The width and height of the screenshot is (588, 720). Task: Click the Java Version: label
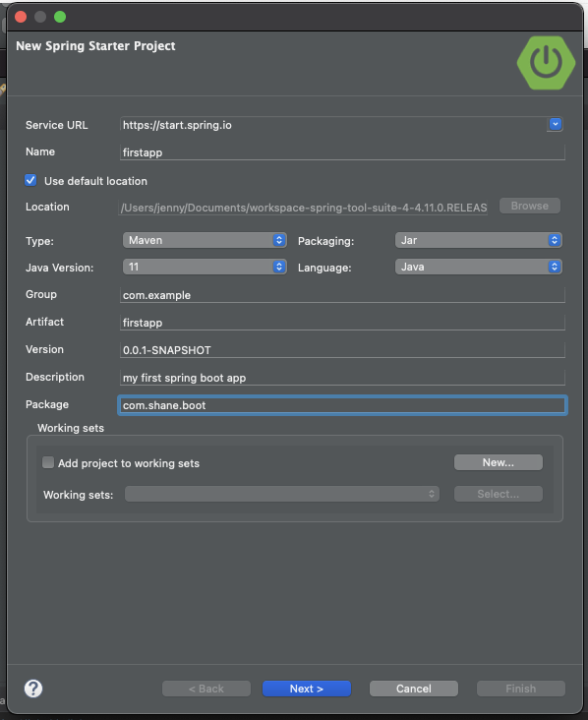(x=60, y=268)
